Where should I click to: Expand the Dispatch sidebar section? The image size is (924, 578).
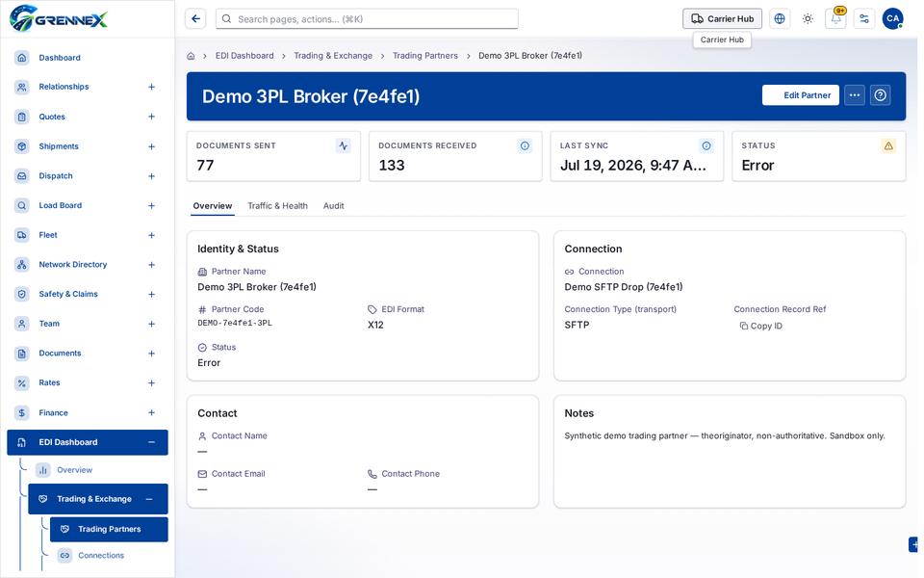tap(151, 175)
